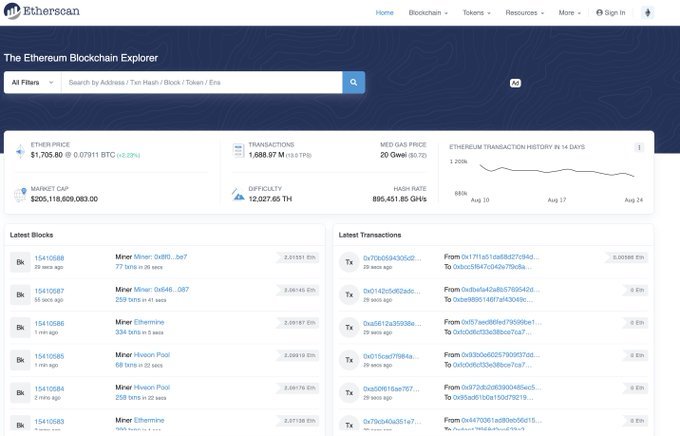Click the Tx icon for 0xa5612a35938e

pyautogui.click(x=349, y=328)
